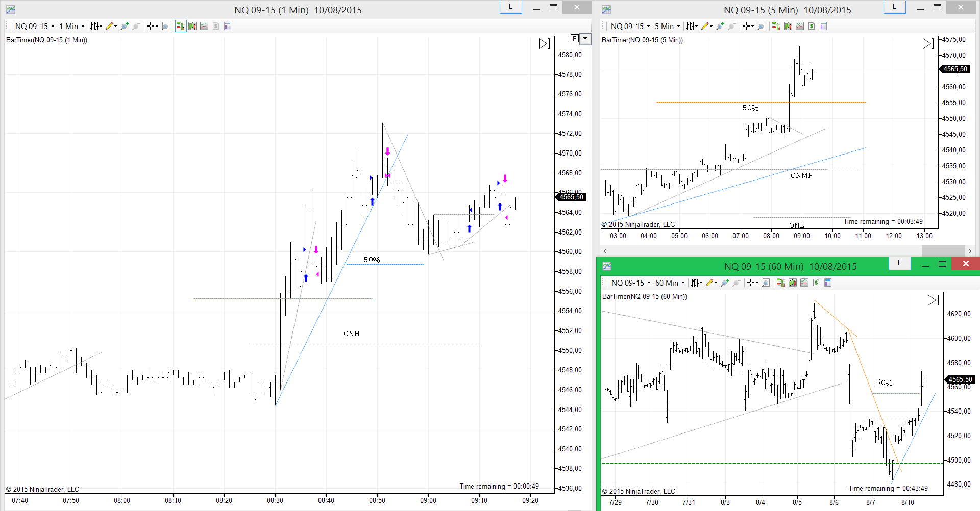Viewport: 980px width, 511px height.
Task: Open chart style dropdown in 1 Min chart
Action: tap(96, 26)
